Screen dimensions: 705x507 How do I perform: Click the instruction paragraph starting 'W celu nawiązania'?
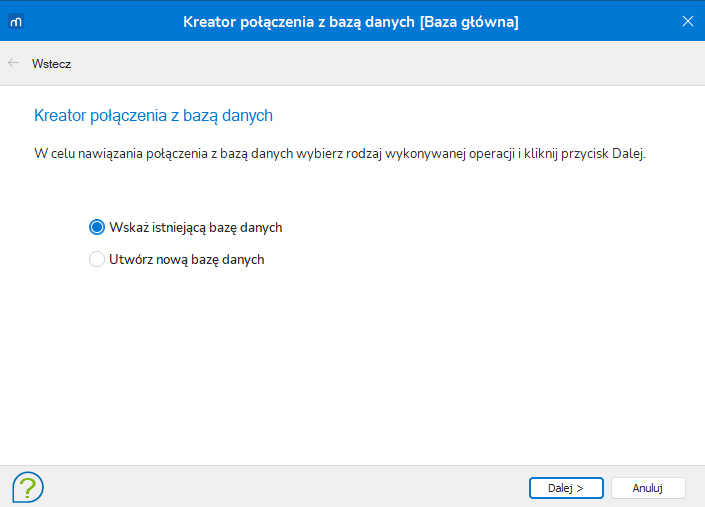(340, 154)
